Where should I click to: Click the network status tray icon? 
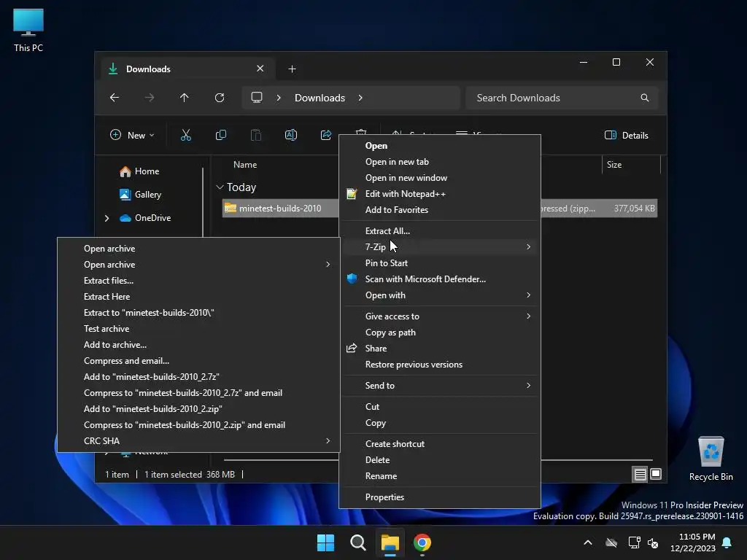(634, 542)
